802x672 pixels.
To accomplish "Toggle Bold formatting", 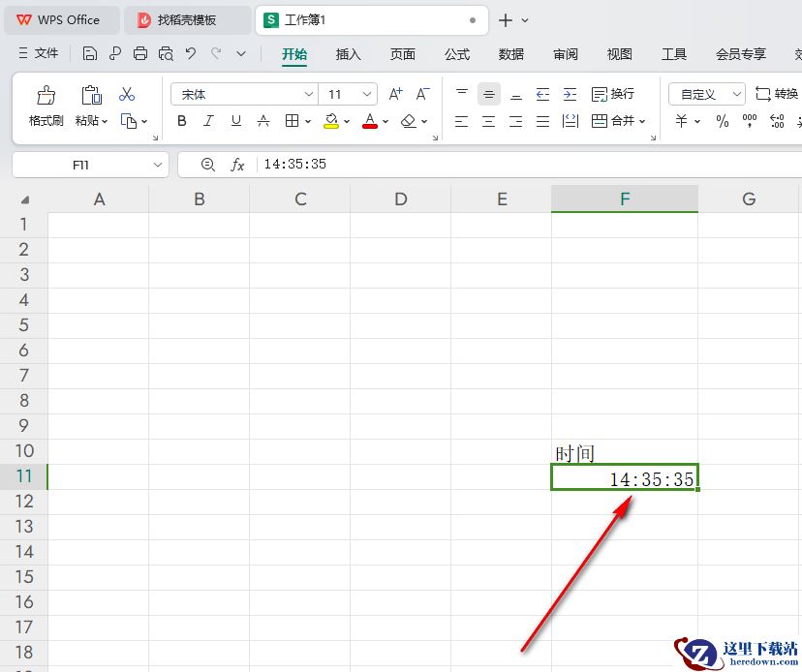I will pyautogui.click(x=181, y=121).
